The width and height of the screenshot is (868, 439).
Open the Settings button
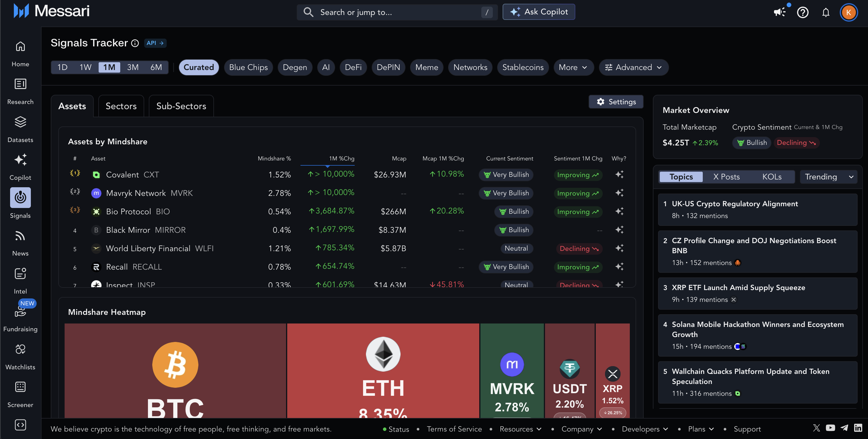(x=616, y=102)
